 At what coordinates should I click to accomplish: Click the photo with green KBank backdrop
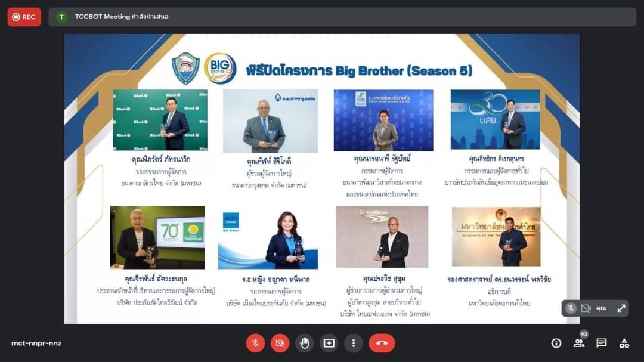click(x=160, y=119)
